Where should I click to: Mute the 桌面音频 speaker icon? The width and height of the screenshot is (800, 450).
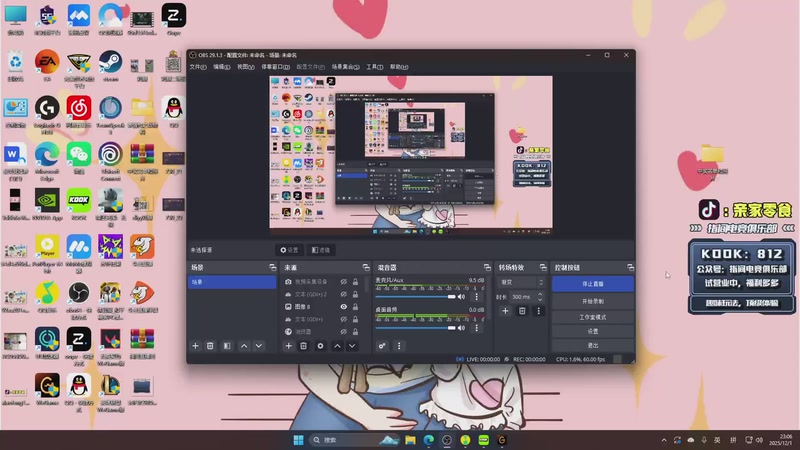click(461, 328)
